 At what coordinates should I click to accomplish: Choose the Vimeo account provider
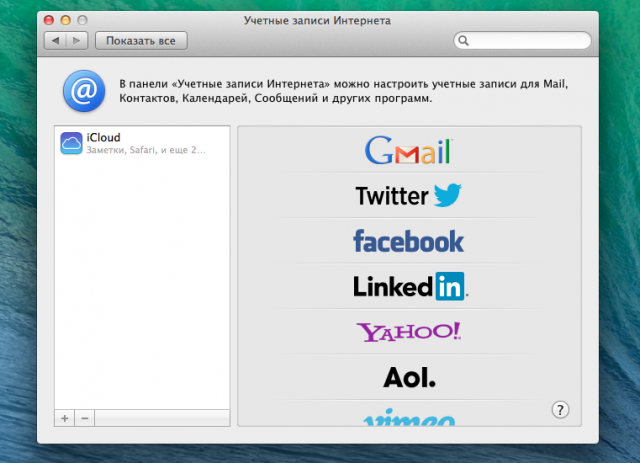[409, 417]
